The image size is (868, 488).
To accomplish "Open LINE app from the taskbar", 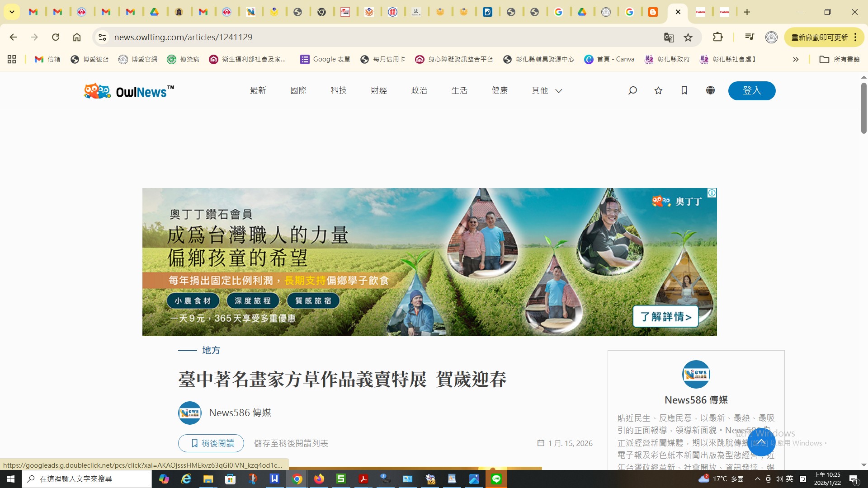I will click(496, 479).
